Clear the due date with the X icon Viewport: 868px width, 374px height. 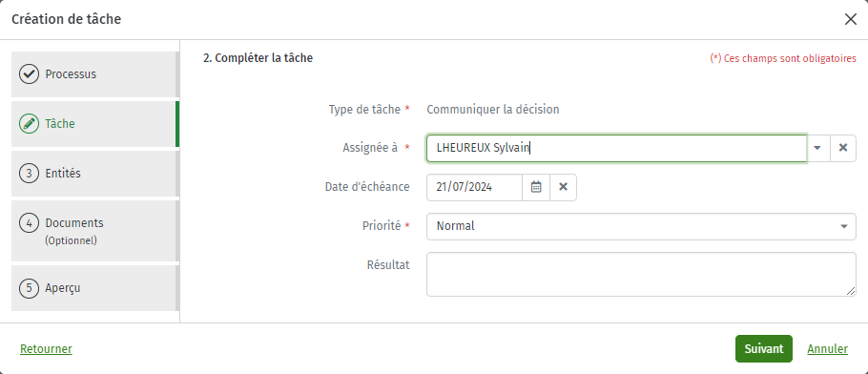pyautogui.click(x=563, y=187)
